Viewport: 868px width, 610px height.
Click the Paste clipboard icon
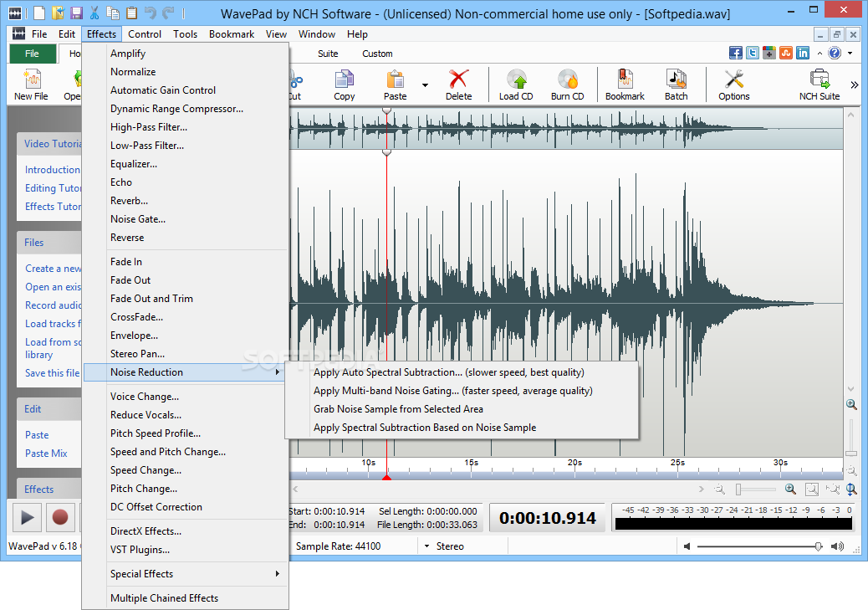[395, 79]
